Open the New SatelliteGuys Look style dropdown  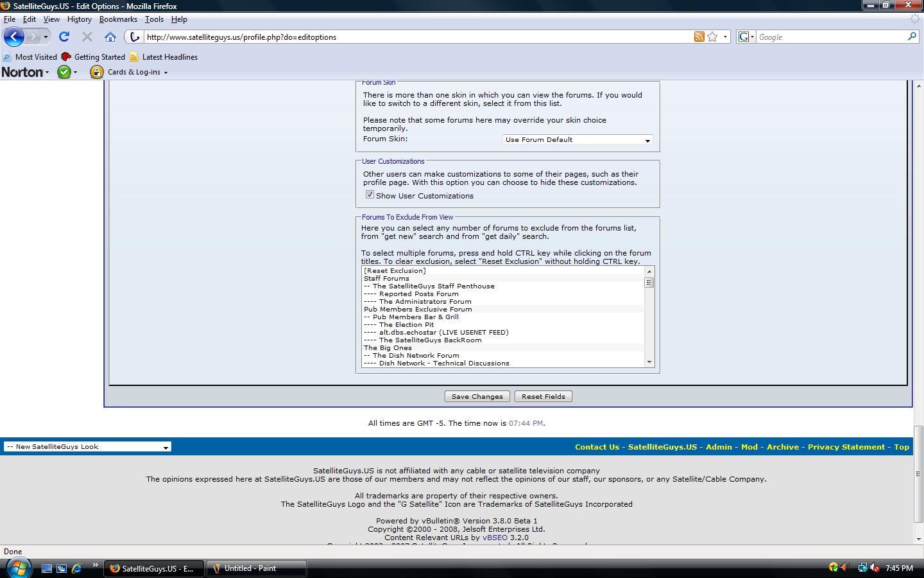tap(87, 446)
